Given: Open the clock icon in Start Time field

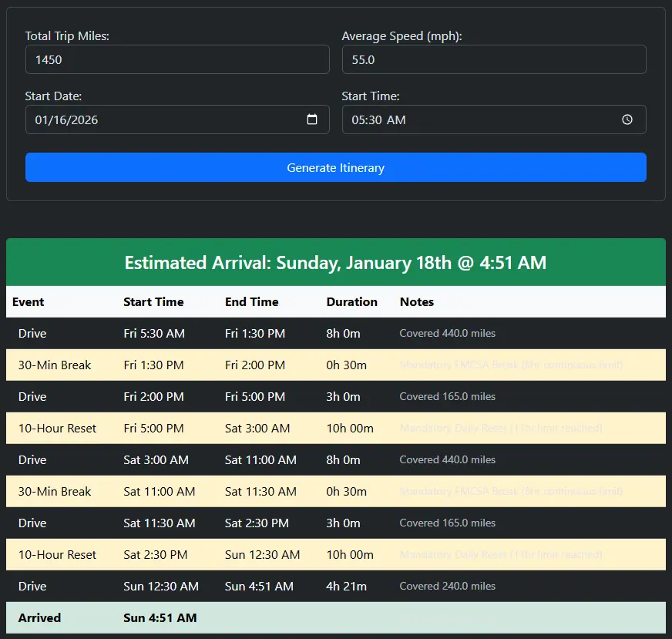Looking at the screenshot, I should (x=629, y=119).
